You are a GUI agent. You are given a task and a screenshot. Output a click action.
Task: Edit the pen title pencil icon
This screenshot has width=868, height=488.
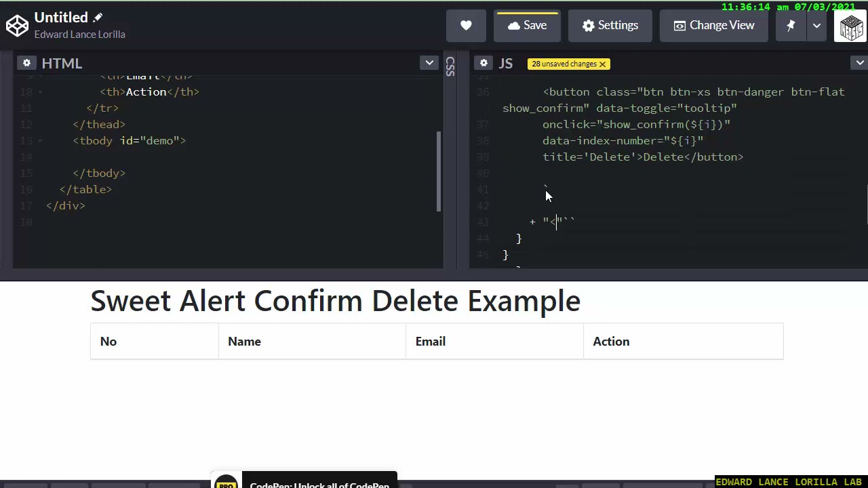click(x=98, y=18)
